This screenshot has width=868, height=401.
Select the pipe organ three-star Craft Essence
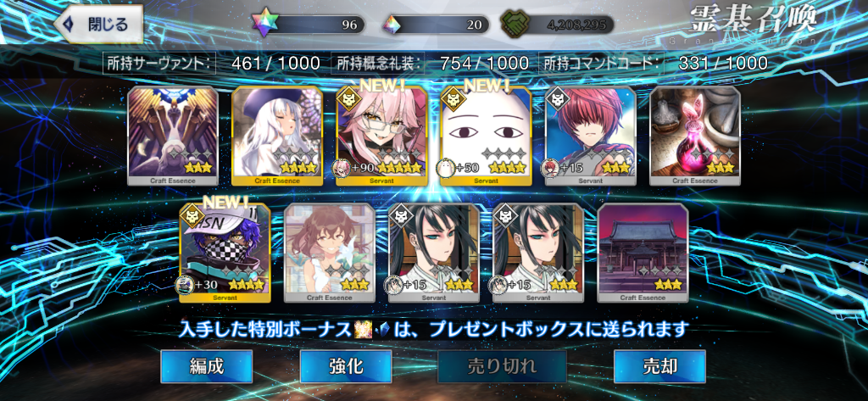click(173, 136)
